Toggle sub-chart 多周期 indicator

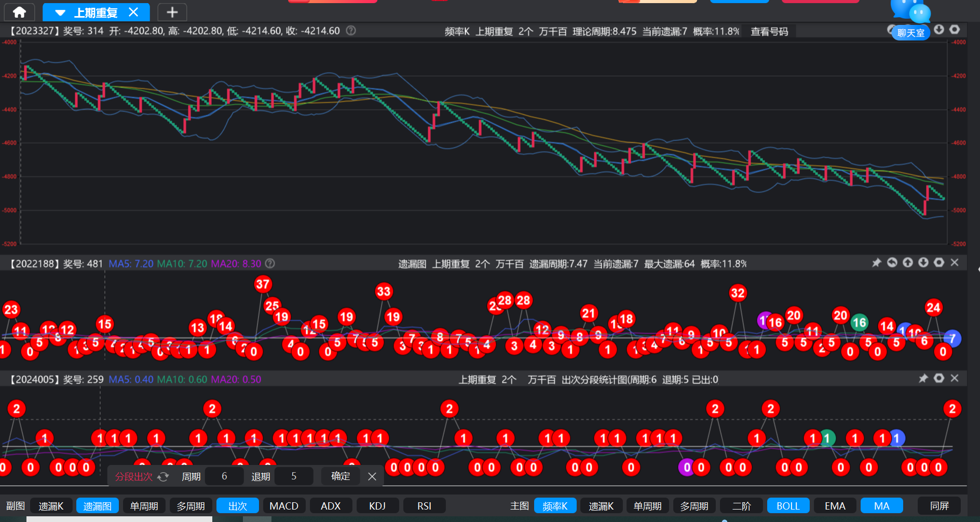(191, 506)
